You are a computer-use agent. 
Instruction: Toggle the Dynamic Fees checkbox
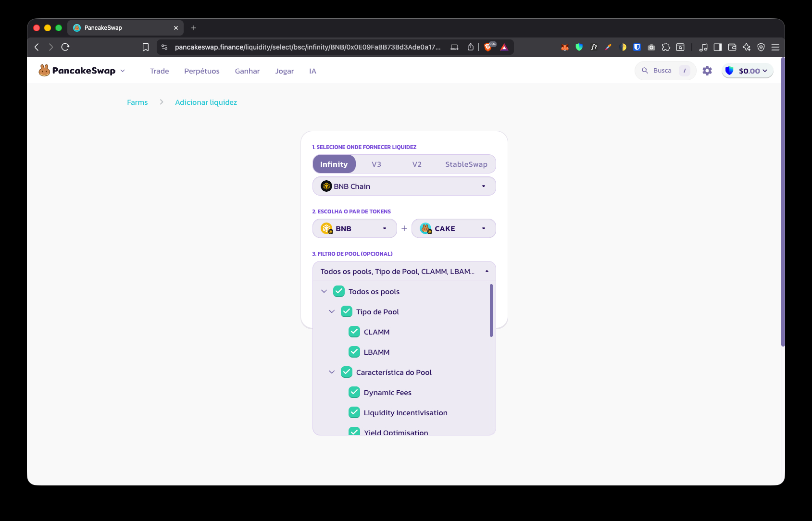click(x=354, y=392)
